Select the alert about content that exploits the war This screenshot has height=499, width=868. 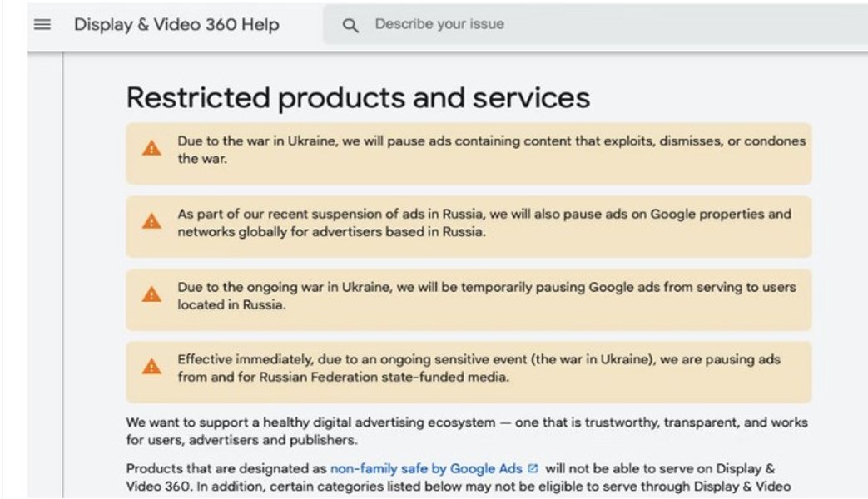point(491,150)
